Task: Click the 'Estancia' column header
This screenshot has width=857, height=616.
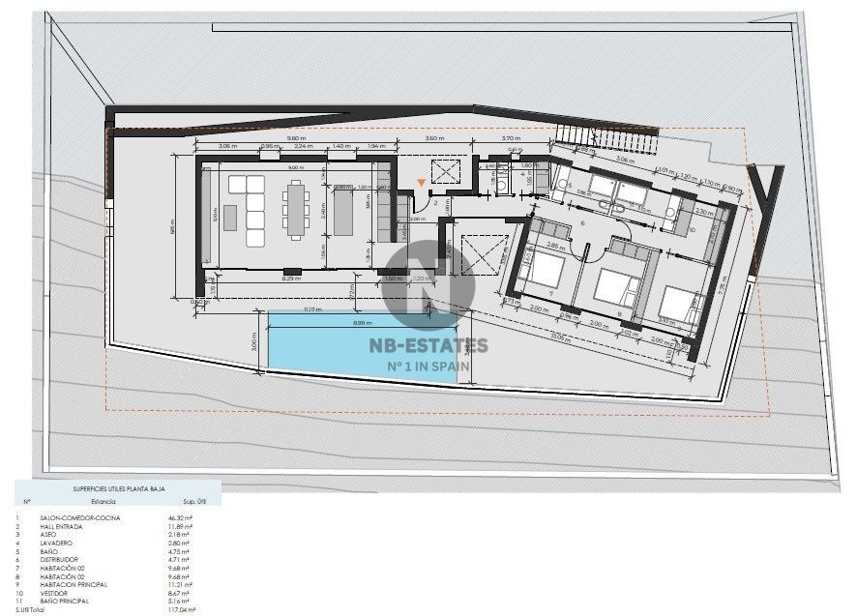Action: [103, 501]
